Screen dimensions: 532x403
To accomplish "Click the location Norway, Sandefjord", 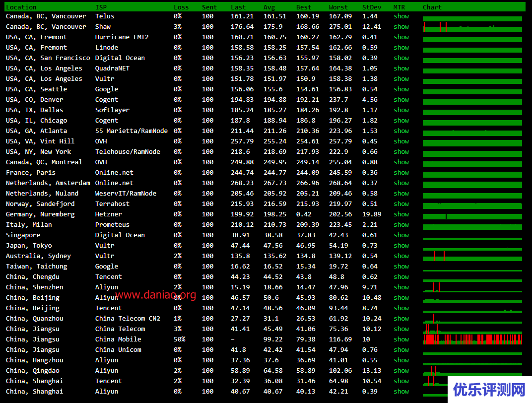I will click(x=40, y=204).
